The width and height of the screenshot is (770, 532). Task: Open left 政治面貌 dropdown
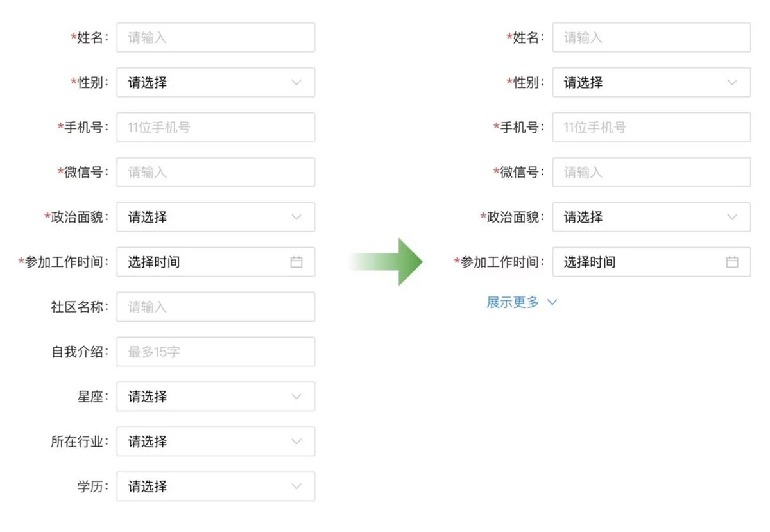point(216,217)
